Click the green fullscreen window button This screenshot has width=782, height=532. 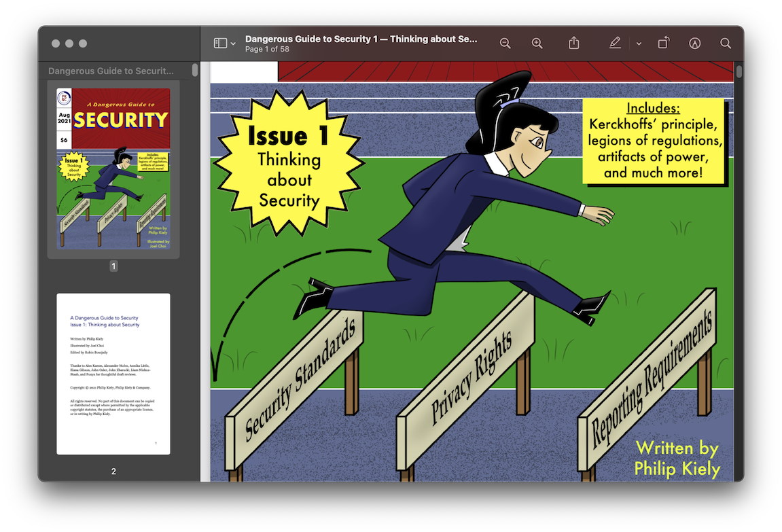click(83, 43)
